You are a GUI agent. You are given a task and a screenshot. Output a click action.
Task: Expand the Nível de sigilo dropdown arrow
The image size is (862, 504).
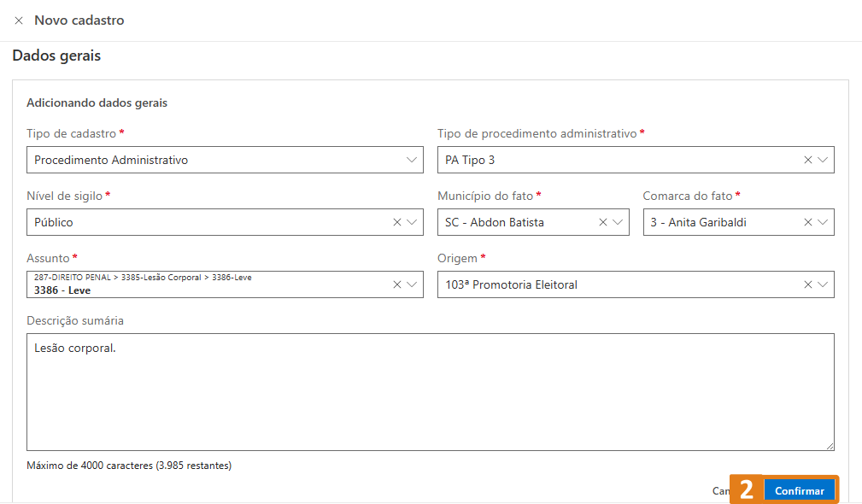click(412, 222)
